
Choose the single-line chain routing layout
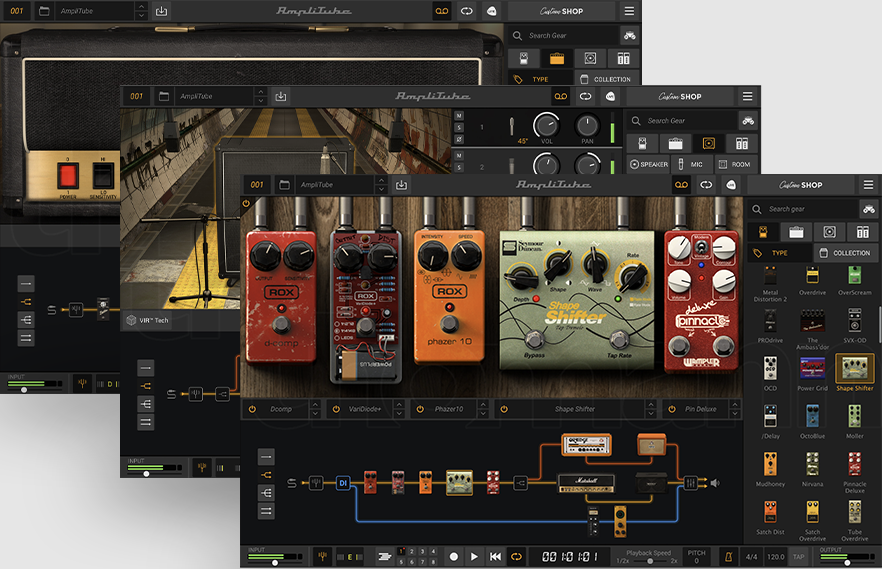pos(266,457)
